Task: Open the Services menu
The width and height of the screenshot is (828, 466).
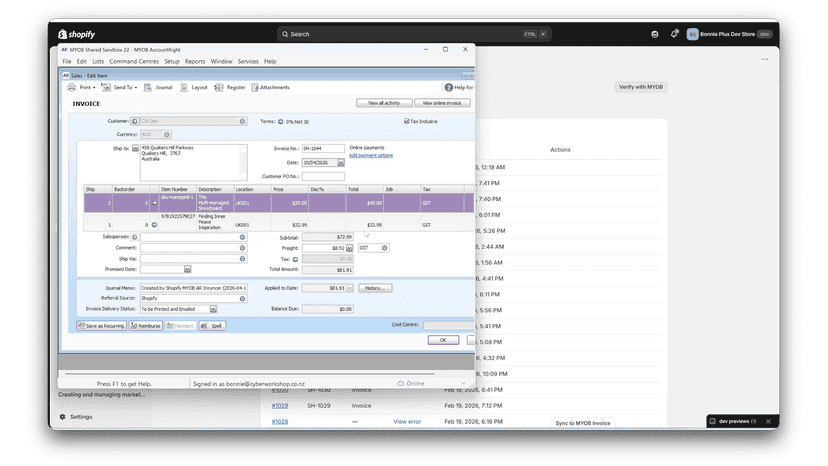Action: click(x=248, y=61)
